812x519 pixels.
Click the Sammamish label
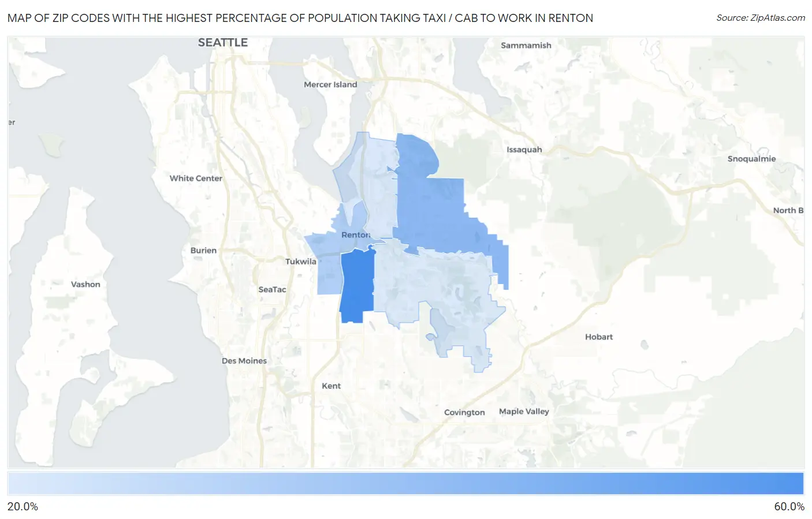526,45
